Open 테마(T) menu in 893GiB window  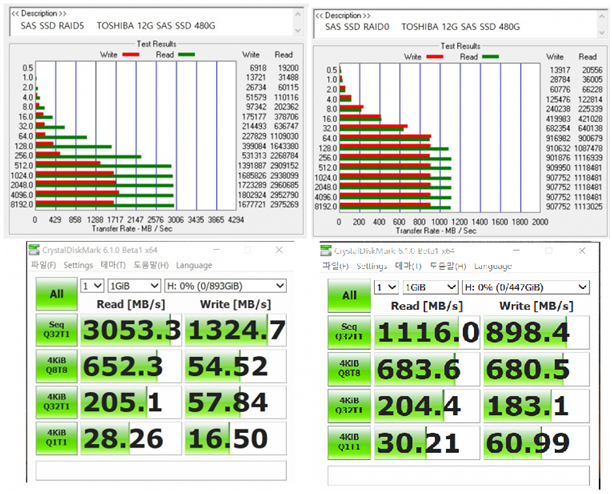pos(113,265)
